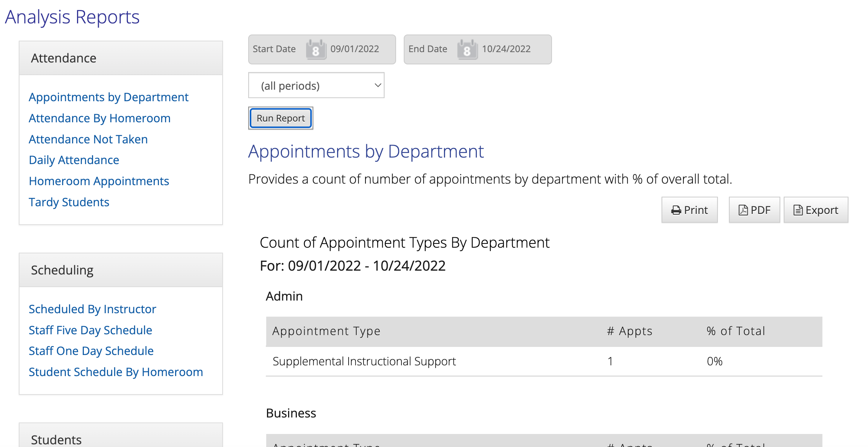Image resolution: width=868 pixels, height=447 pixels.
Task: Open Attendance Not Taken report
Action: point(88,139)
